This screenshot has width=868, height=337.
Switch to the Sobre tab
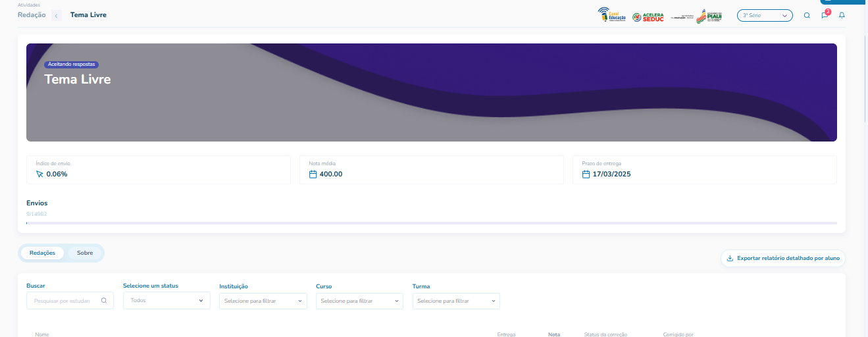85,253
